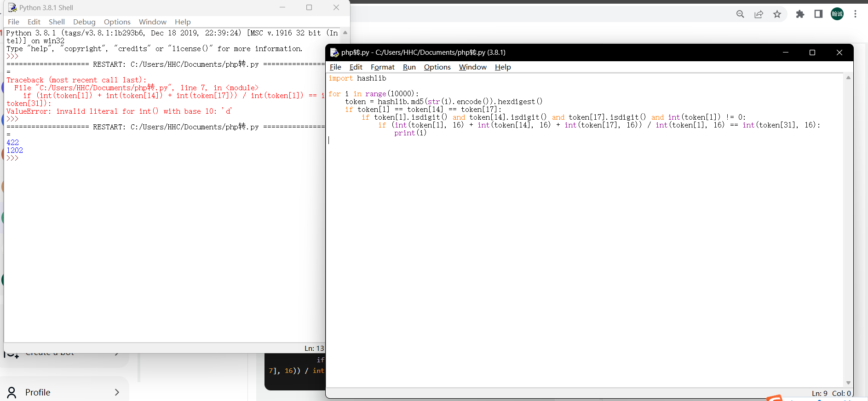Bookmark this page with the star icon
Image resolution: width=868 pixels, height=401 pixels.
777,14
